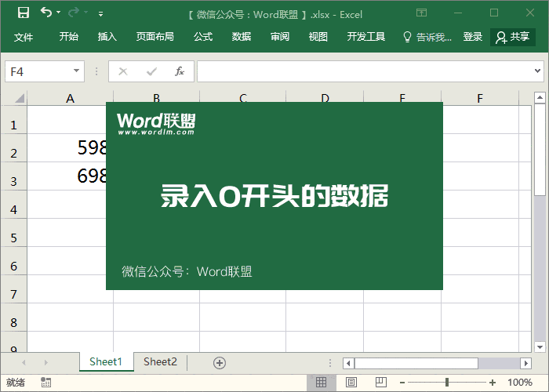This screenshot has height=392, width=549.
Task: Select row 5 header
Action: pyautogui.click(x=13, y=233)
